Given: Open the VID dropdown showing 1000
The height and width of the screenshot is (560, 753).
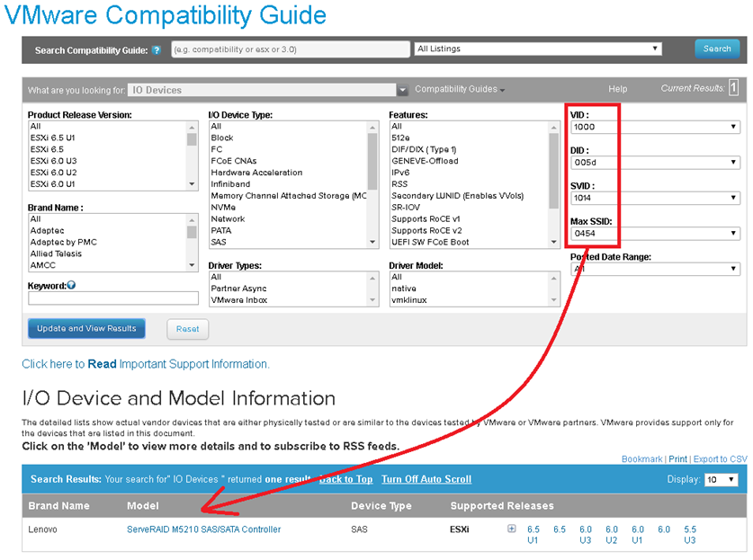Looking at the screenshot, I should 654,127.
